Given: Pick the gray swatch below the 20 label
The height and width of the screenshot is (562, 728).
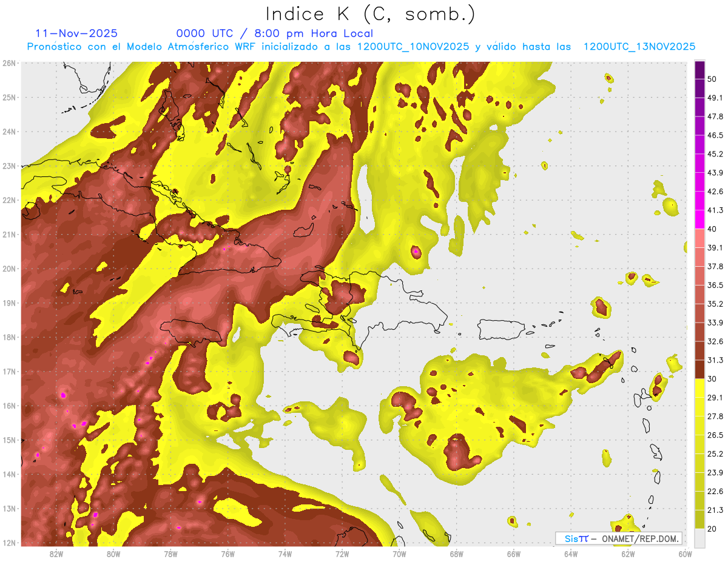Looking at the screenshot, I should click(x=699, y=538).
